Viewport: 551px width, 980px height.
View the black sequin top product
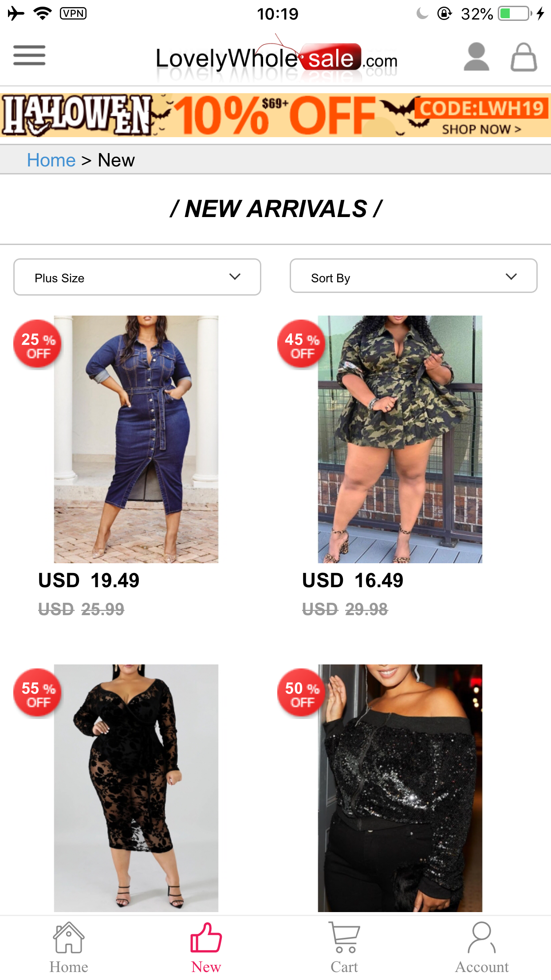pos(400,788)
